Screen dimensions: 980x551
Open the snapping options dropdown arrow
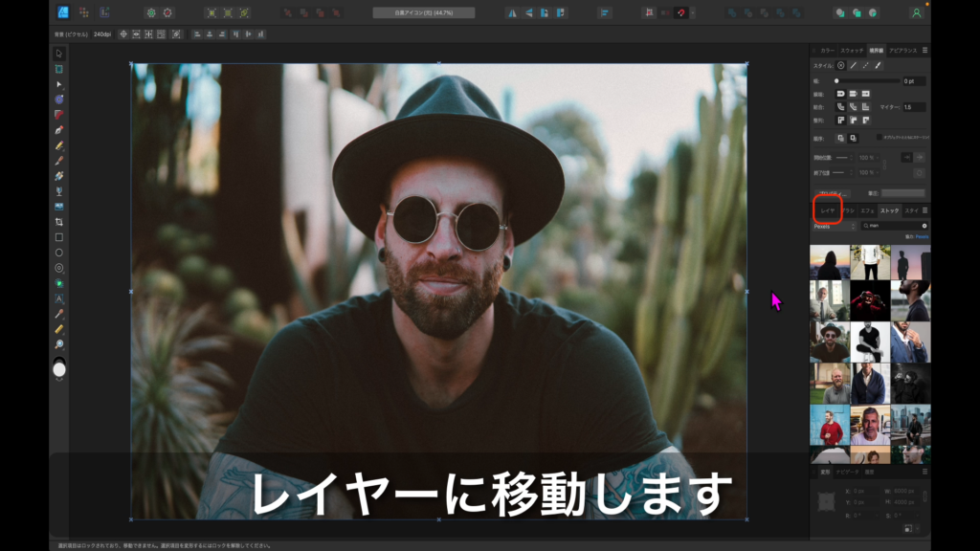pyautogui.click(x=693, y=12)
